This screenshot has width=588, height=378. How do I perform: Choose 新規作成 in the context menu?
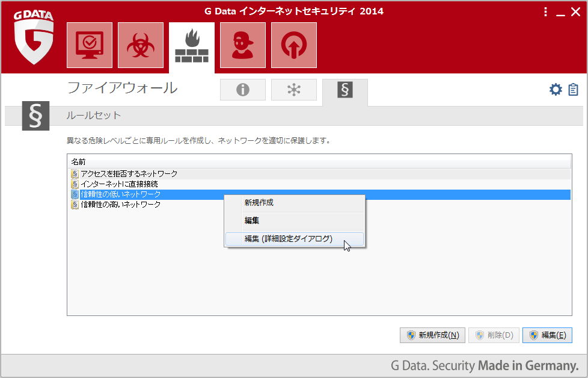tap(259, 203)
